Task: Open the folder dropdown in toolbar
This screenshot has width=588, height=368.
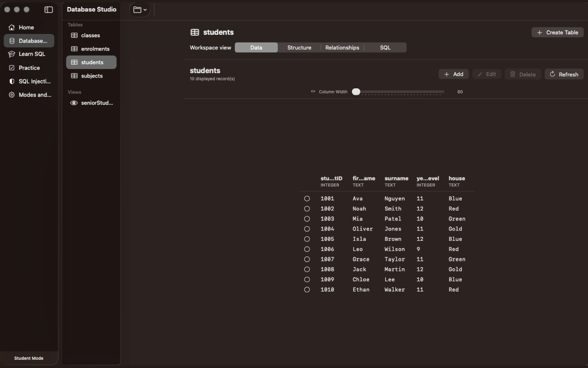Action: 140,10
